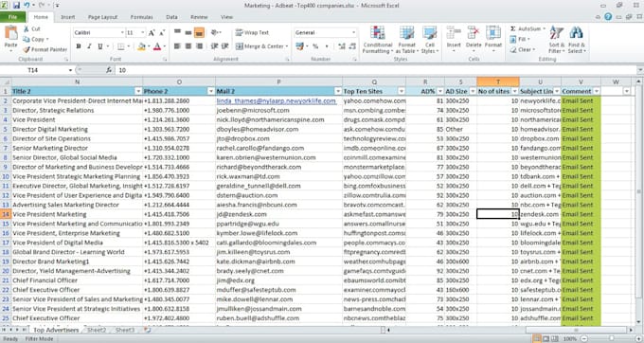Open filter dropdown for Mail 2 column
This screenshot has height=343, width=644.
[x=337, y=91]
